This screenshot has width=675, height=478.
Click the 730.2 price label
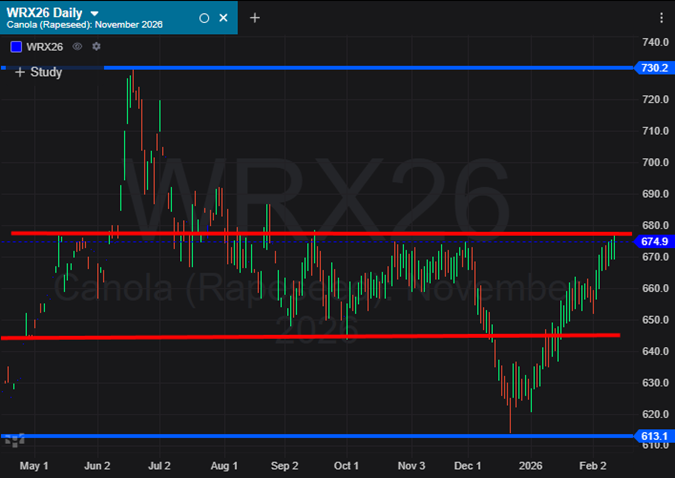tap(654, 68)
